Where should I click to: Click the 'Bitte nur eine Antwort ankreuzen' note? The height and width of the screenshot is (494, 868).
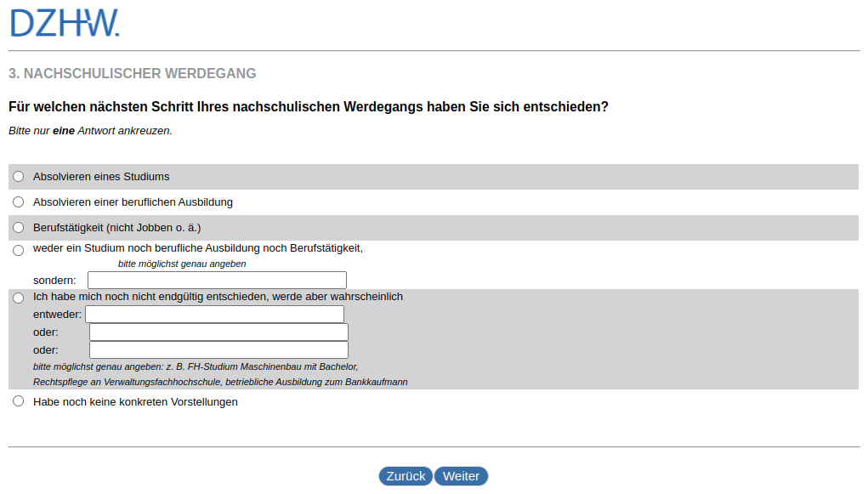90,131
